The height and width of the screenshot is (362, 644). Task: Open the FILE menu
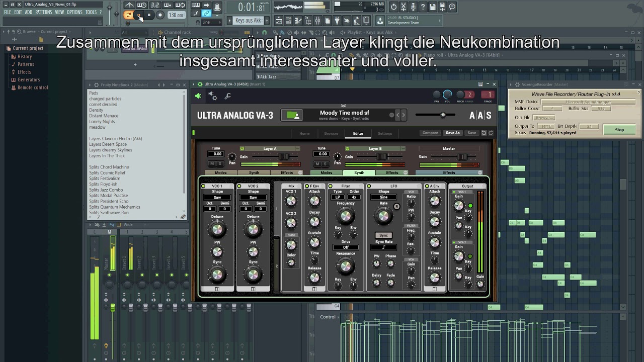click(x=8, y=12)
